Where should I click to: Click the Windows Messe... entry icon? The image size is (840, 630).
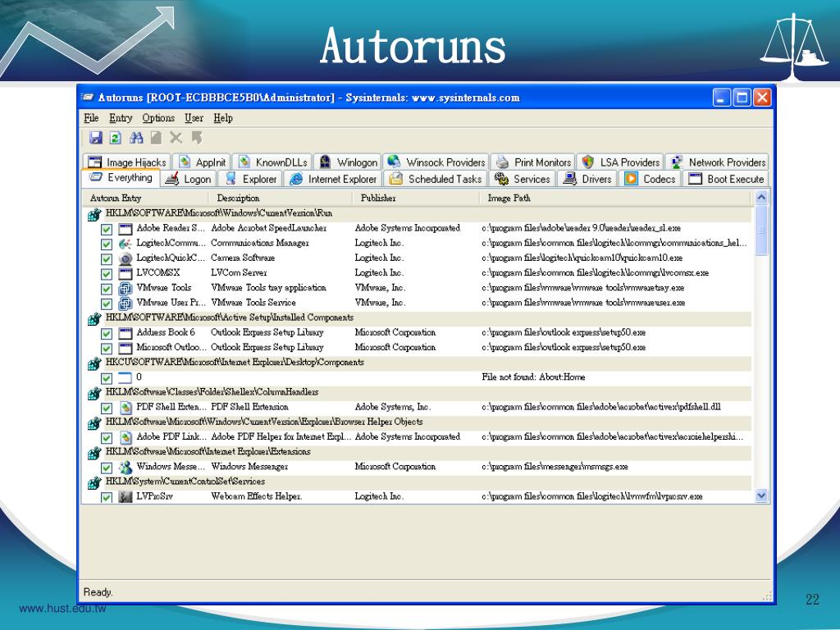[x=126, y=468]
